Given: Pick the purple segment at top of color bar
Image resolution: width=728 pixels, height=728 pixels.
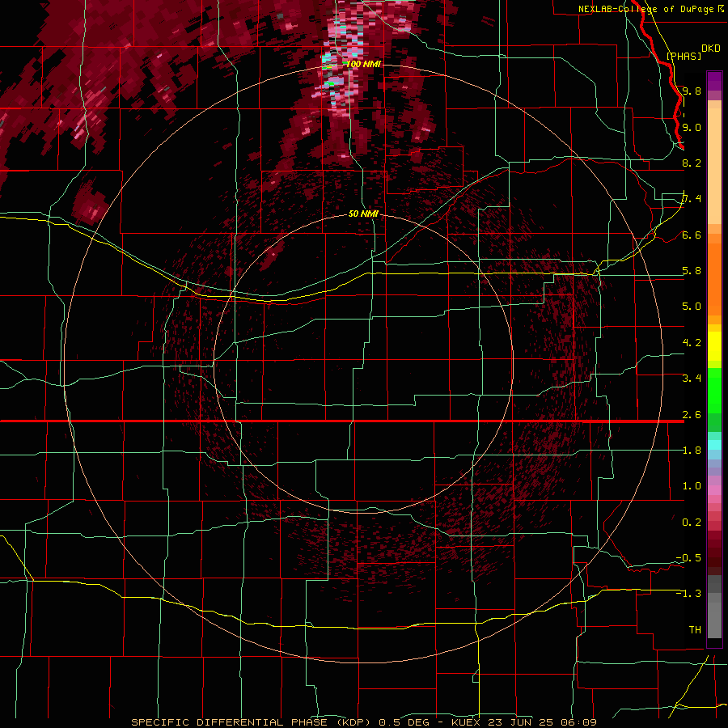Looking at the screenshot, I should (714, 81).
